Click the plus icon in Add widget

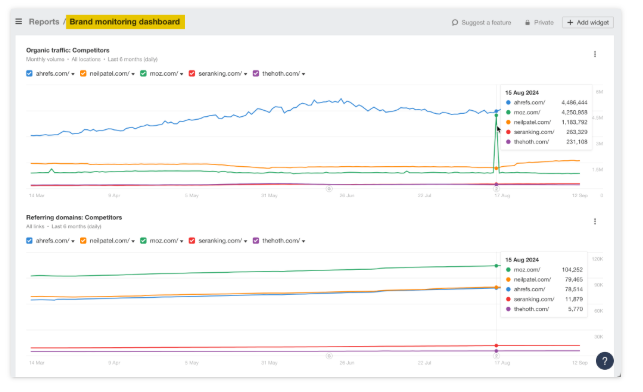point(570,22)
